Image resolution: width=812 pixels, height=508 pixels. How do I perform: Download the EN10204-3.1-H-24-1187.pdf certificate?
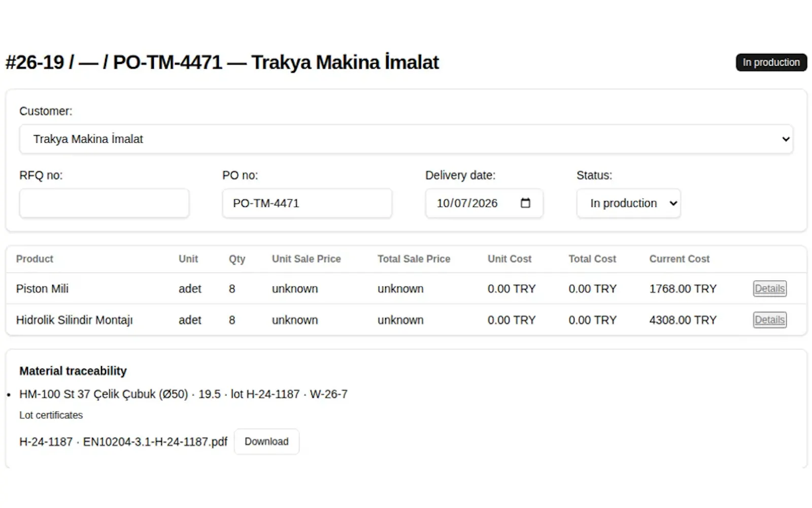coord(266,441)
